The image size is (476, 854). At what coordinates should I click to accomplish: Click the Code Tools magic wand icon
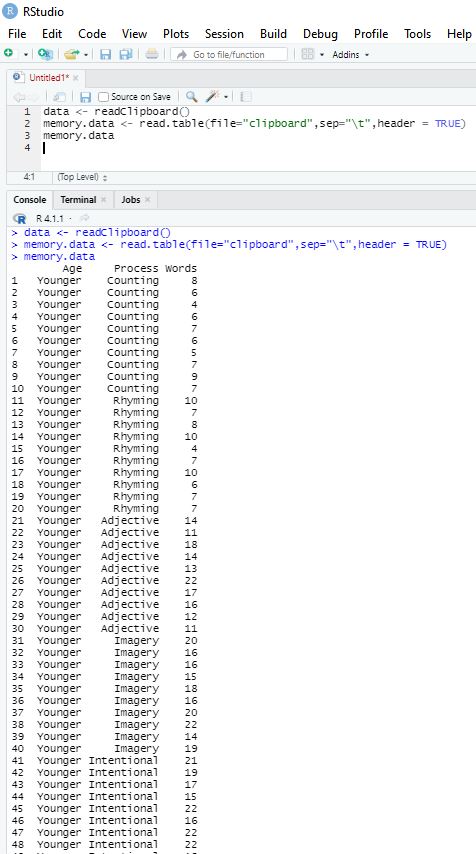[211, 96]
